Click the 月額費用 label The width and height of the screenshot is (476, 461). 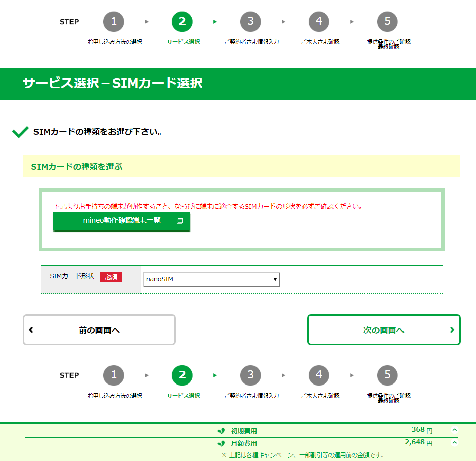tap(244, 443)
